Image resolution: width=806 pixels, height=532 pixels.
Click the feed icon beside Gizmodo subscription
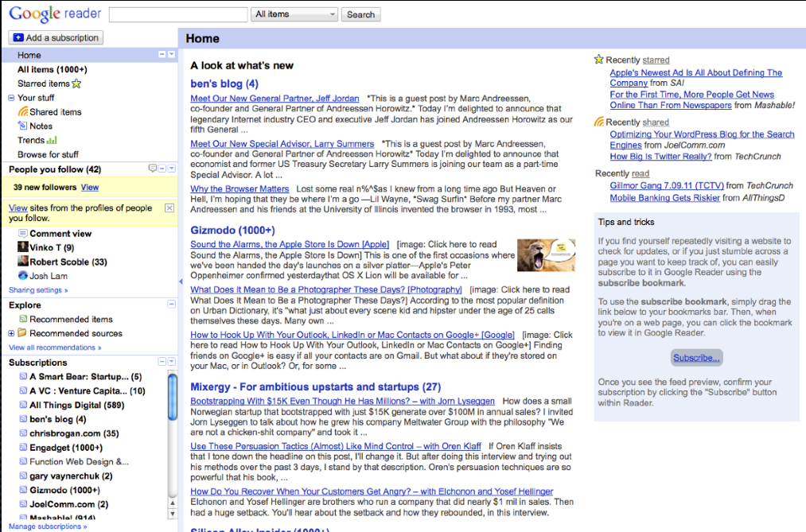click(x=23, y=490)
